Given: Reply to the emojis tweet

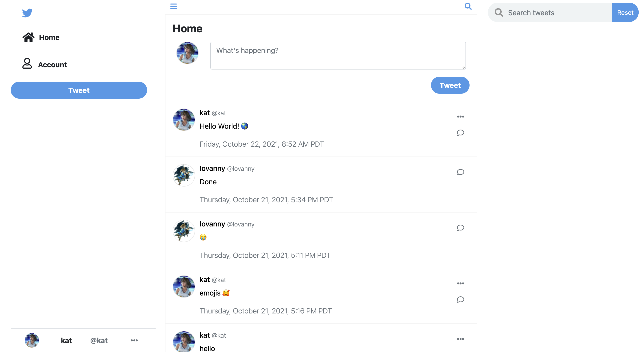Looking at the screenshot, I should [460, 299].
